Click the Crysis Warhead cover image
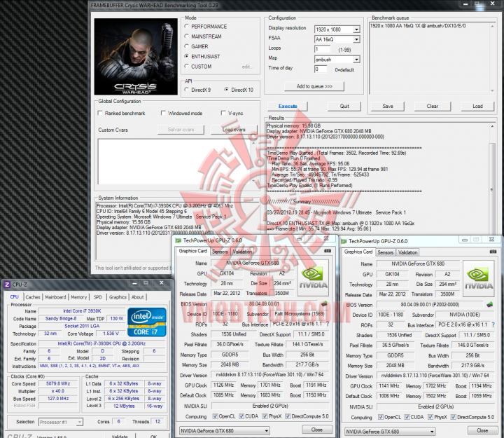Viewport: 504px width, 438px height. (x=136, y=57)
